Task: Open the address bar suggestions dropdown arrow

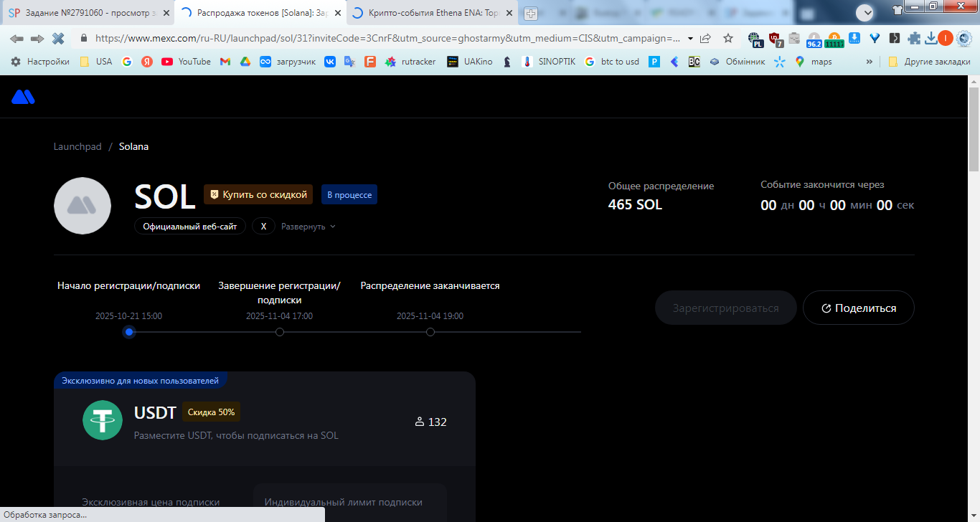Action: (690, 38)
